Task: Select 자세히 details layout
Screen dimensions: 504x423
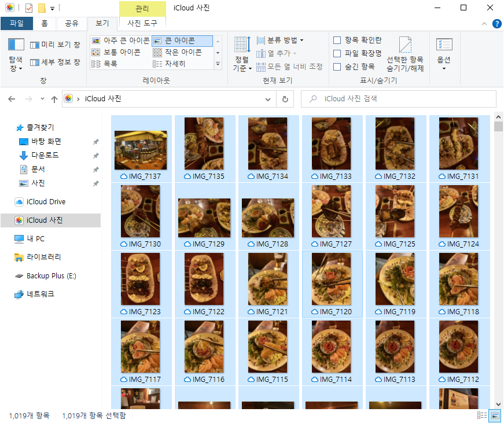Action: pos(169,64)
